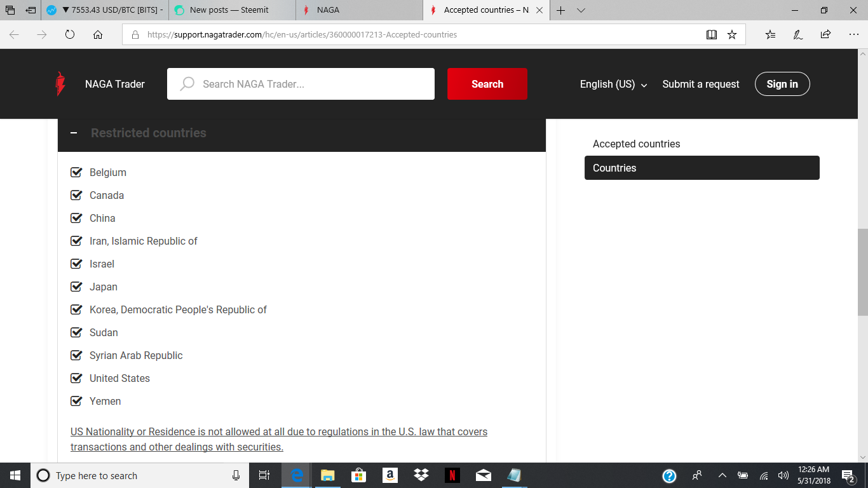
Task: Click the search magnifier in NAGA search bar
Action: 186,83
